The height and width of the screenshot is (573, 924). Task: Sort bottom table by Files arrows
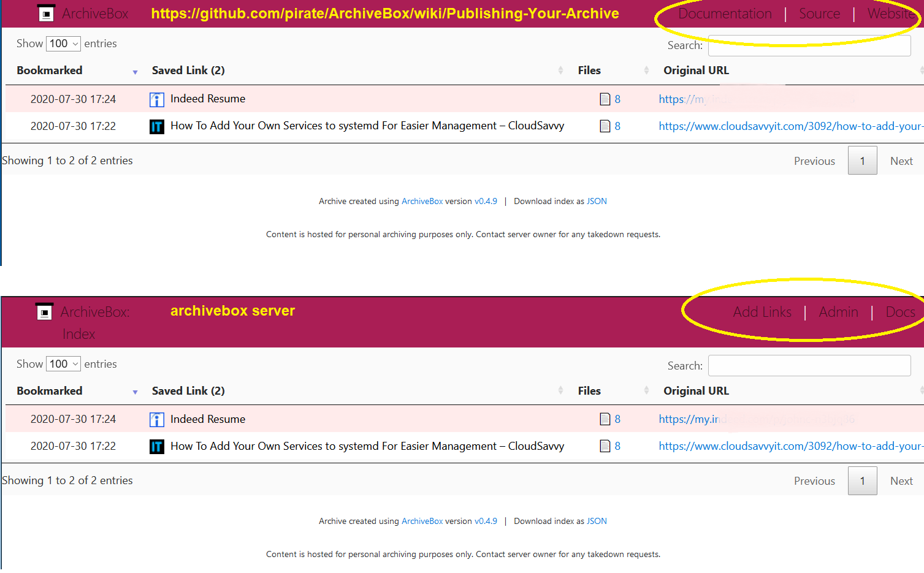tap(646, 390)
